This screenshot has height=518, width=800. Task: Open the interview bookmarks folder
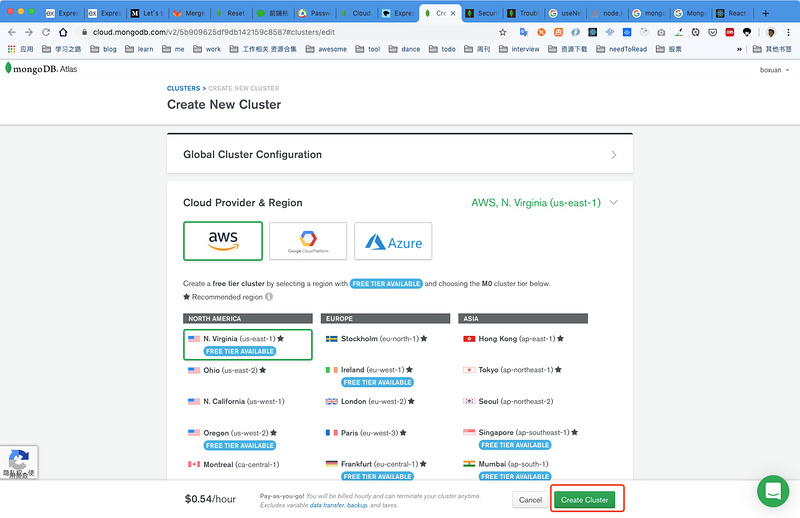519,49
